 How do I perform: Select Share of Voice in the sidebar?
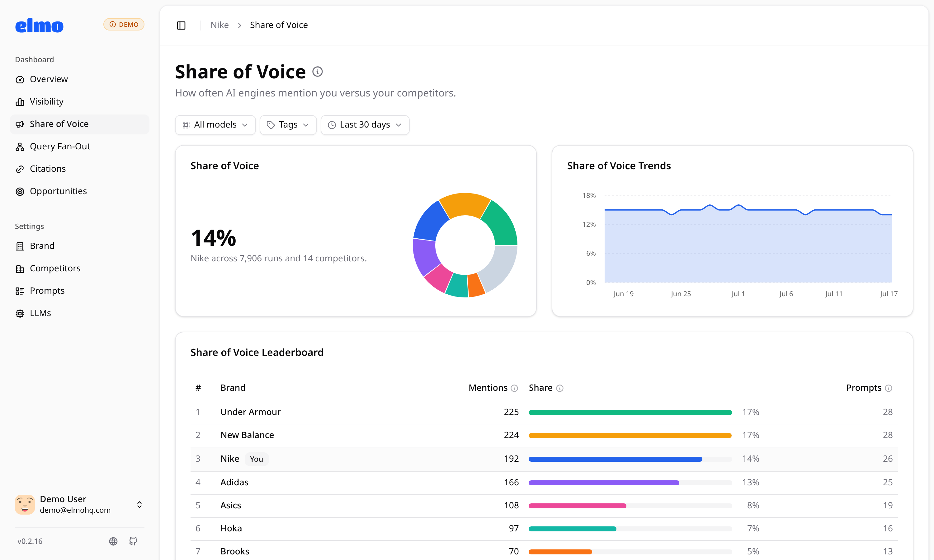coord(80,124)
